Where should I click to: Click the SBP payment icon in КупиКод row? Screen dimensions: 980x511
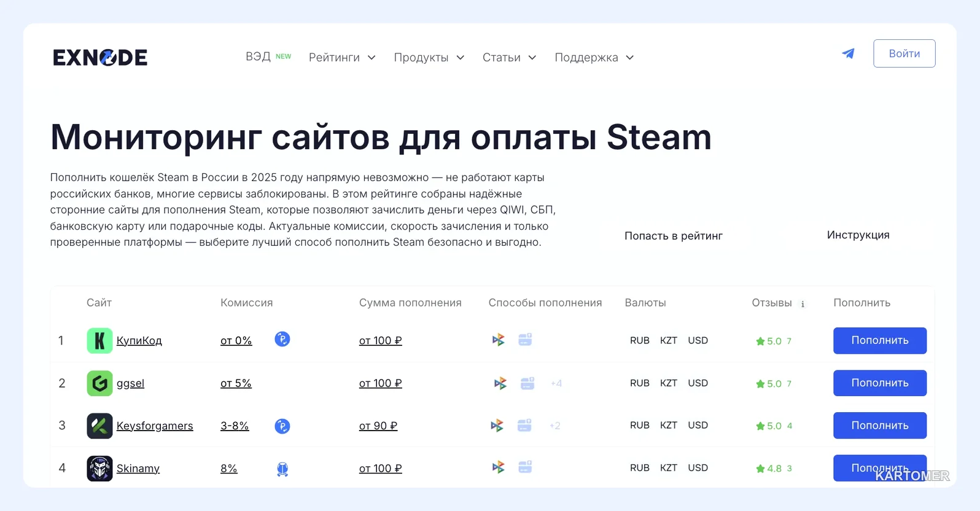coord(499,340)
